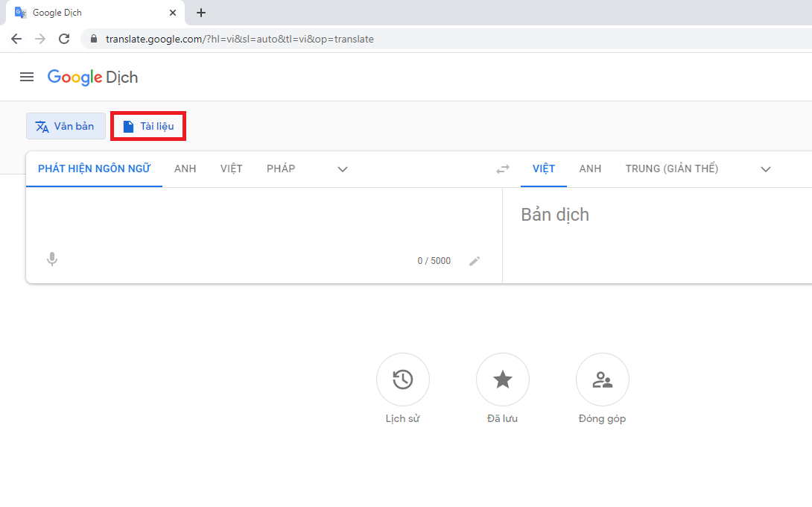Open the hamburger main menu
The height and width of the screenshot is (507, 812).
27,77
